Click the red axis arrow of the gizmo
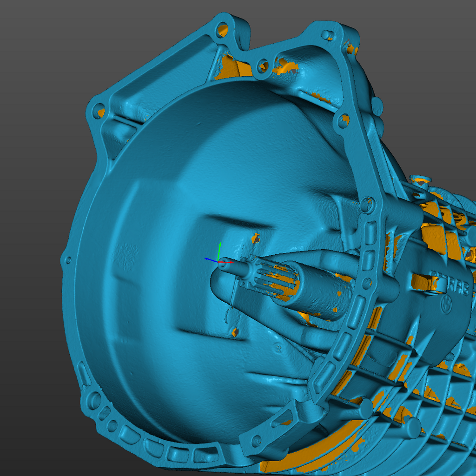 225,262
